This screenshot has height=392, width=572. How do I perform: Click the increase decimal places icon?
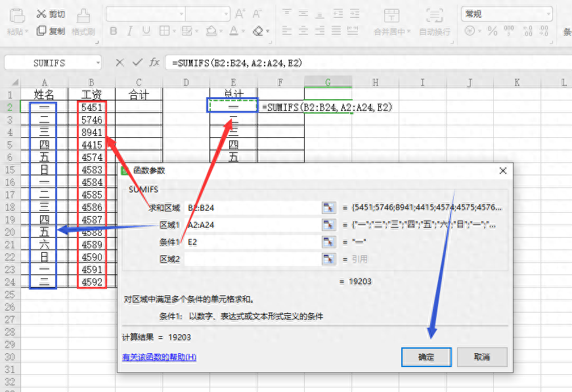tap(527, 31)
